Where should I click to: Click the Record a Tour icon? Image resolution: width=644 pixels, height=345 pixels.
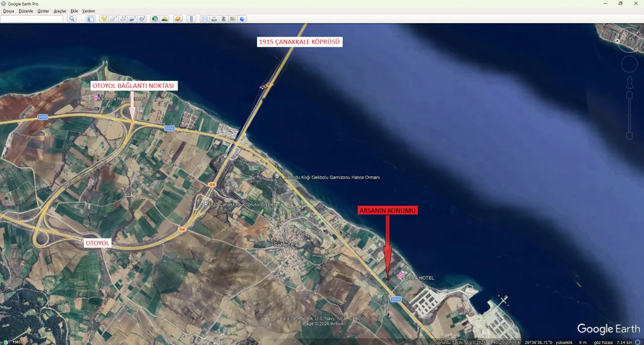pos(142,19)
